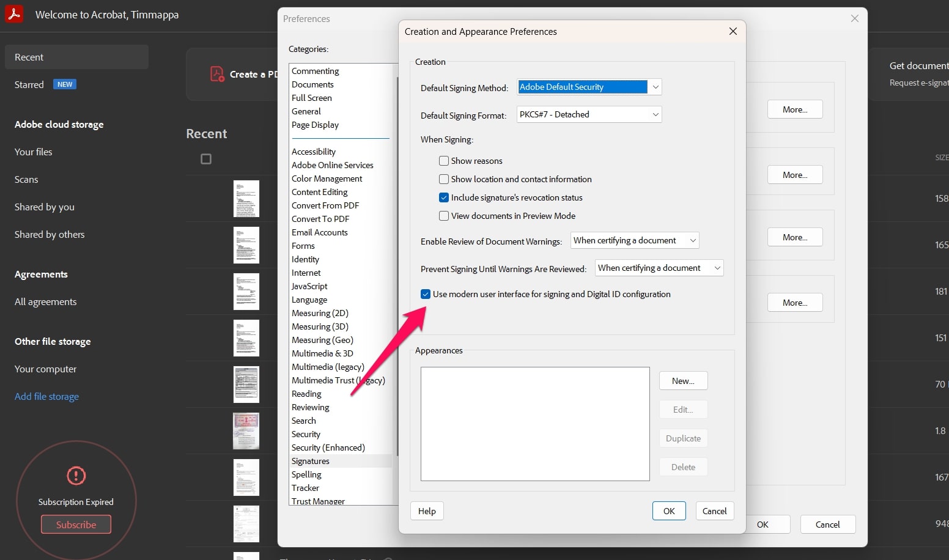949x560 pixels.
Task: Choose the Accessibility category
Action: click(x=314, y=152)
